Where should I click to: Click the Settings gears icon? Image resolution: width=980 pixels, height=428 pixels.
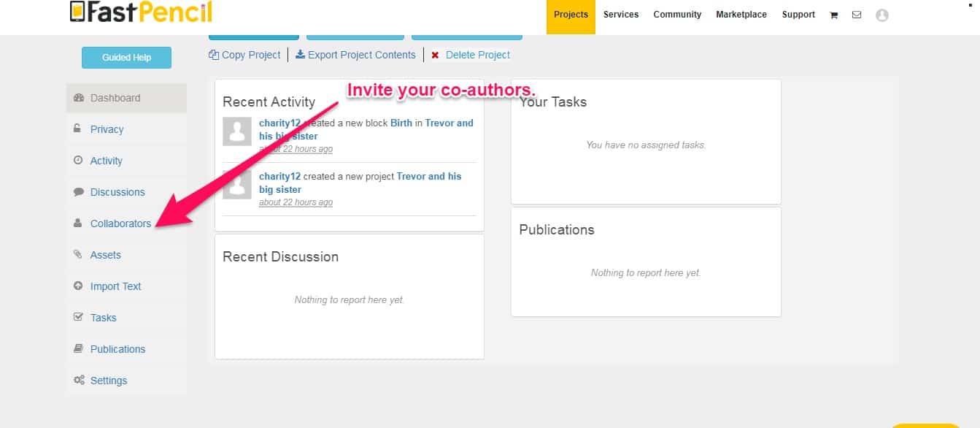[79, 381]
